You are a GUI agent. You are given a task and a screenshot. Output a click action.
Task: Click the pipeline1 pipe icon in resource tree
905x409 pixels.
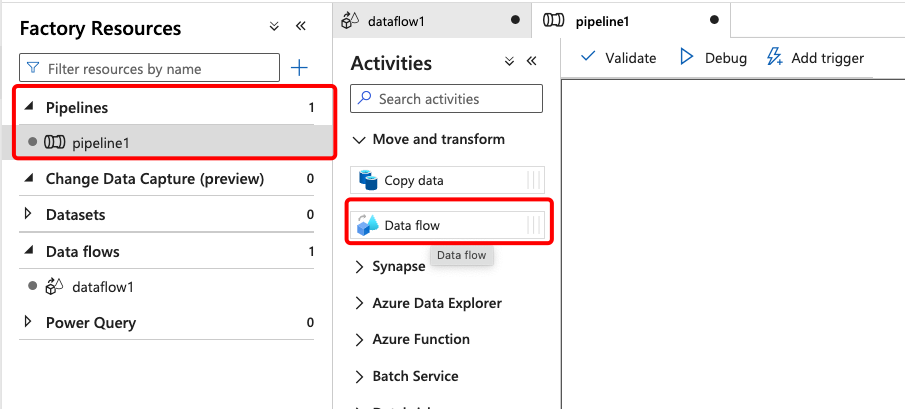pyautogui.click(x=55, y=142)
